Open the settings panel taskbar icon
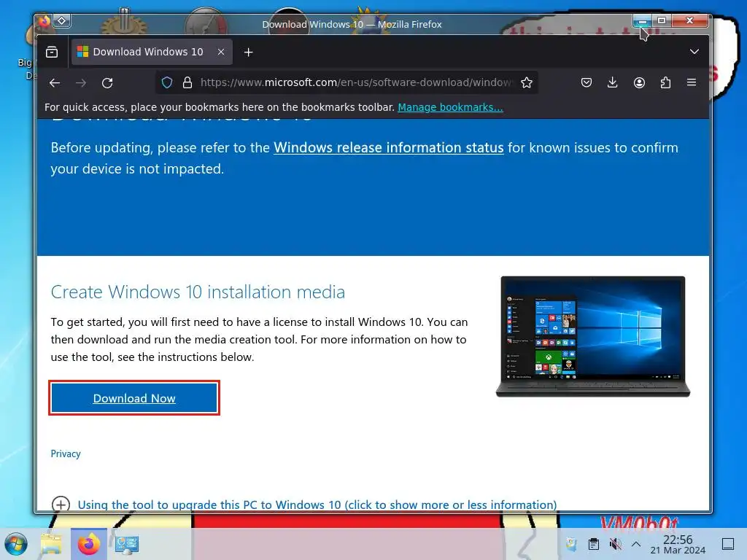This screenshot has height=560, width=747. (x=127, y=544)
